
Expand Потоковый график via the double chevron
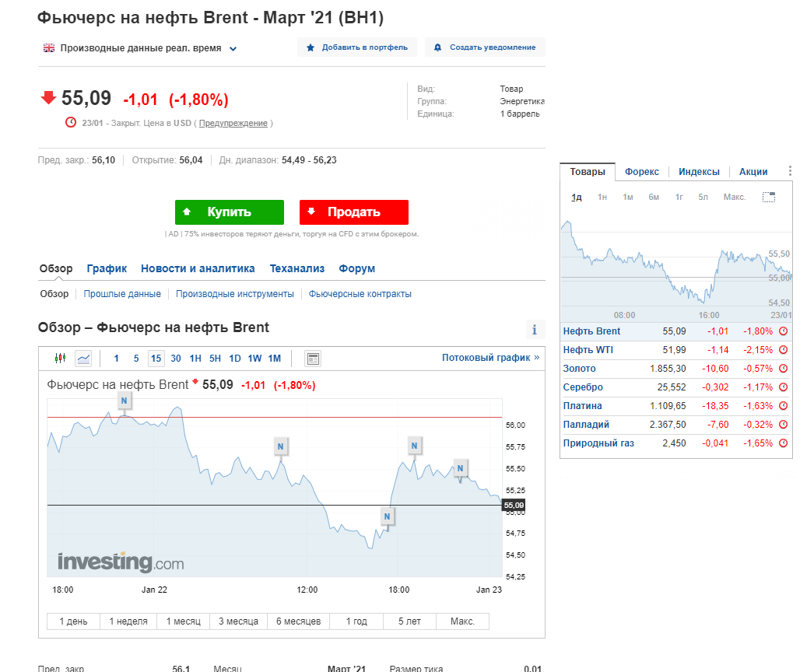pos(537,357)
